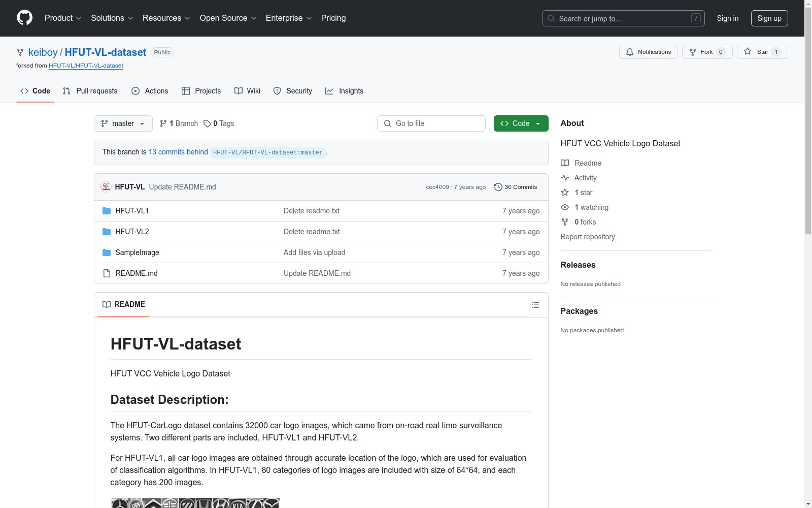Open the HFUT-VL commit author link
The width and height of the screenshot is (812, 508).
tap(130, 187)
